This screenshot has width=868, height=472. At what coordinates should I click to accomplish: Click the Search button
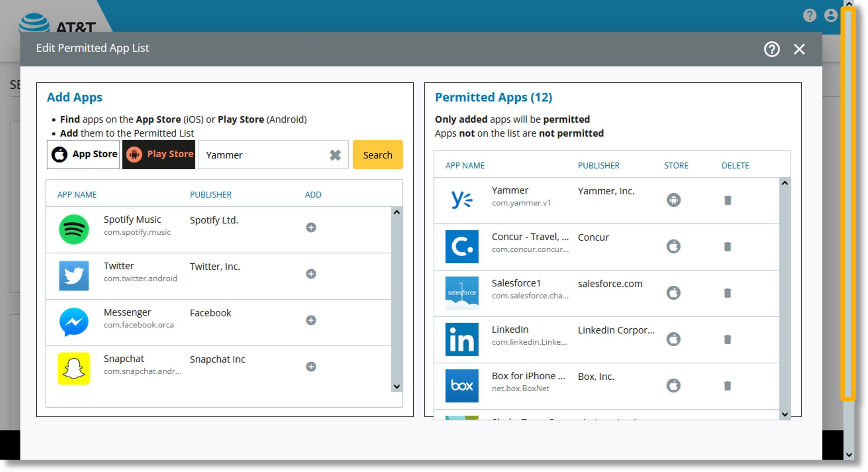[x=378, y=155]
